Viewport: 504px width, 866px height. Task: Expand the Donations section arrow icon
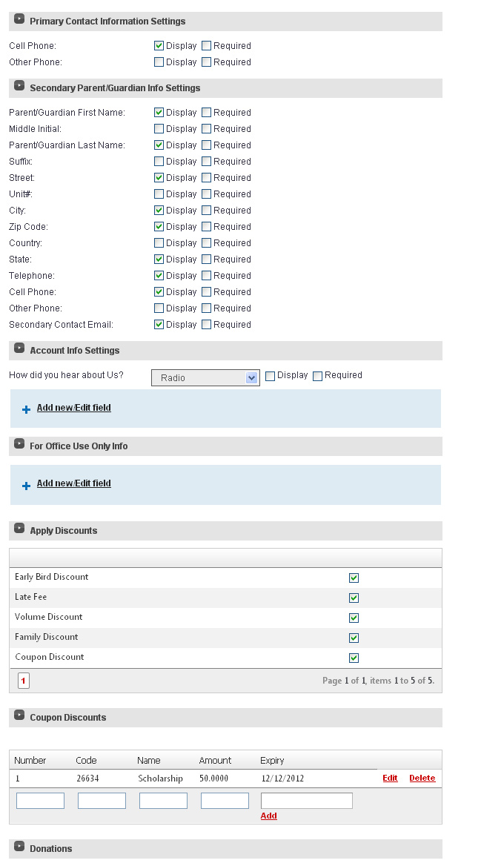point(19,846)
